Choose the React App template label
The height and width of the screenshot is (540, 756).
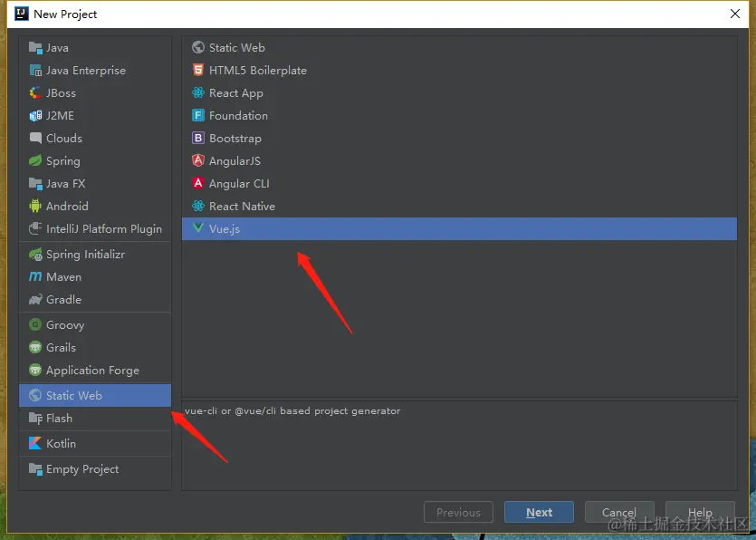[x=236, y=93]
